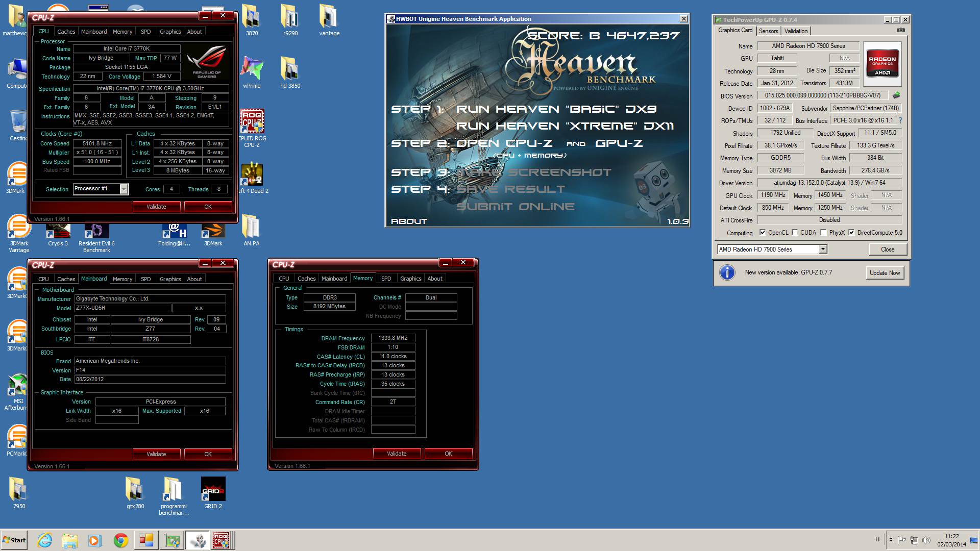Open Internet Explorer from taskbar
Image resolution: width=980 pixels, height=551 pixels.
coord(45,540)
